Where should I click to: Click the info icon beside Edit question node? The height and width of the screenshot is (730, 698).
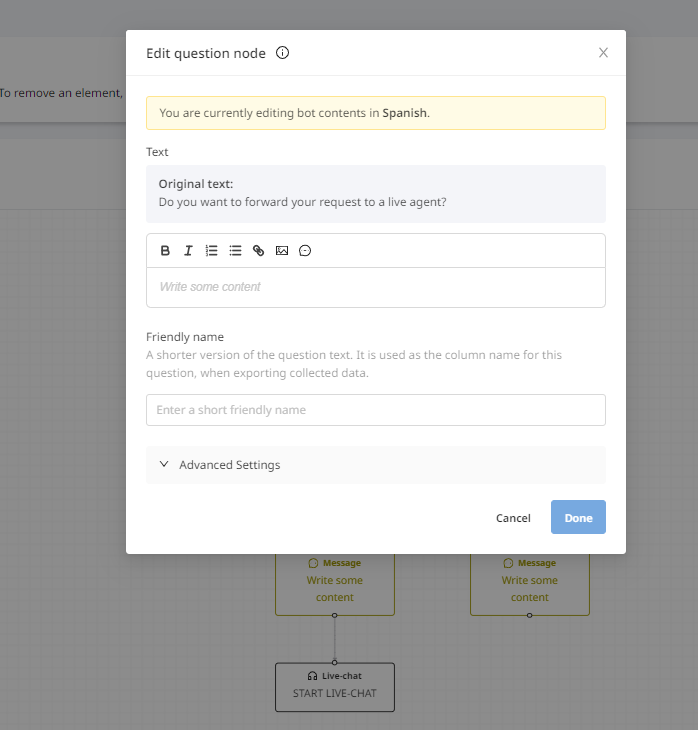pyautogui.click(x=282, y=53)
